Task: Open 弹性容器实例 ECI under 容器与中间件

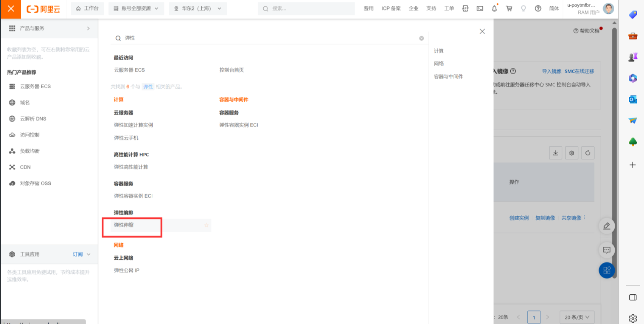Action: (x=239, y=125)
